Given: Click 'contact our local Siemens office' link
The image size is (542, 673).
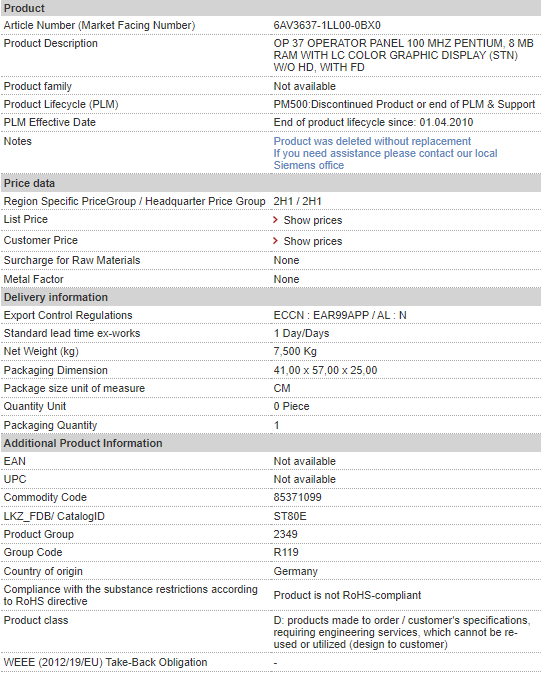Looking at the screenshot, I should [x=385, y=159].
